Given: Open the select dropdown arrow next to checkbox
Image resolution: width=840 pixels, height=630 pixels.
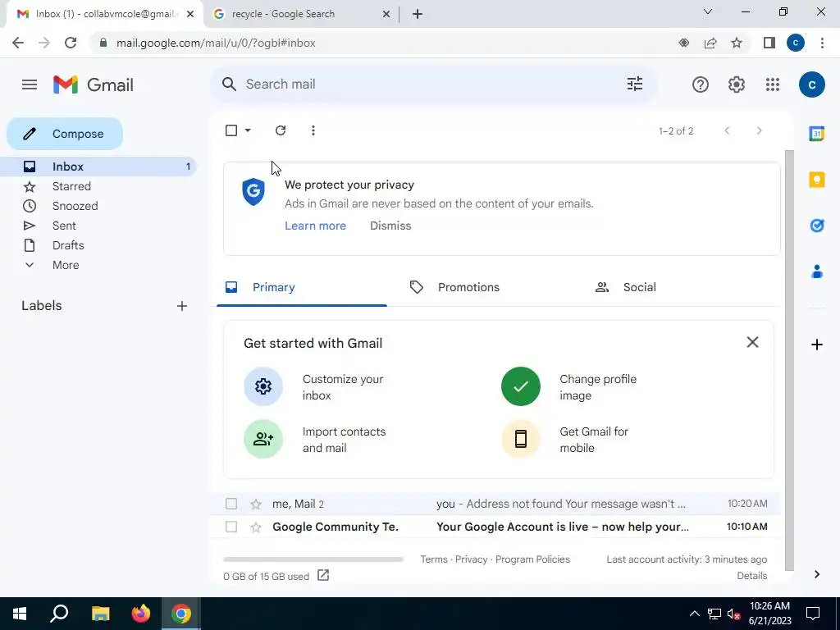Looking at the screenshot, I should click(x=248, y=130).
